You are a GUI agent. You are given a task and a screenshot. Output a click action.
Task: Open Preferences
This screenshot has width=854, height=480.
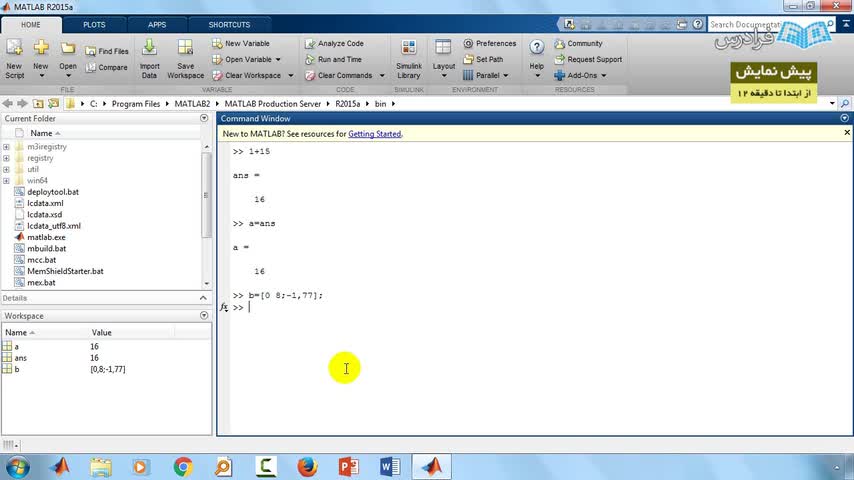coord(490,43)
